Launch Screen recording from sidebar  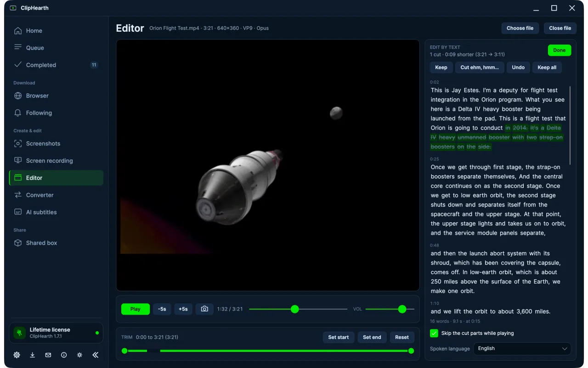click(56, 161)
